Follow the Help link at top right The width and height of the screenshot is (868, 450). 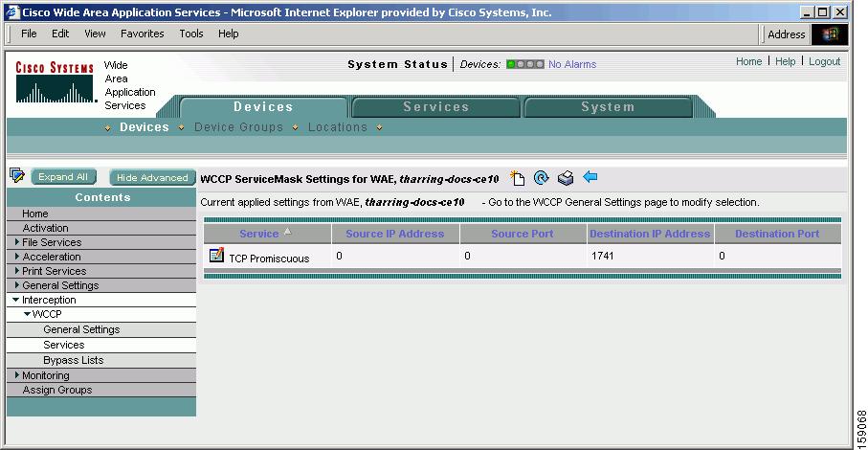pos(785,61)
